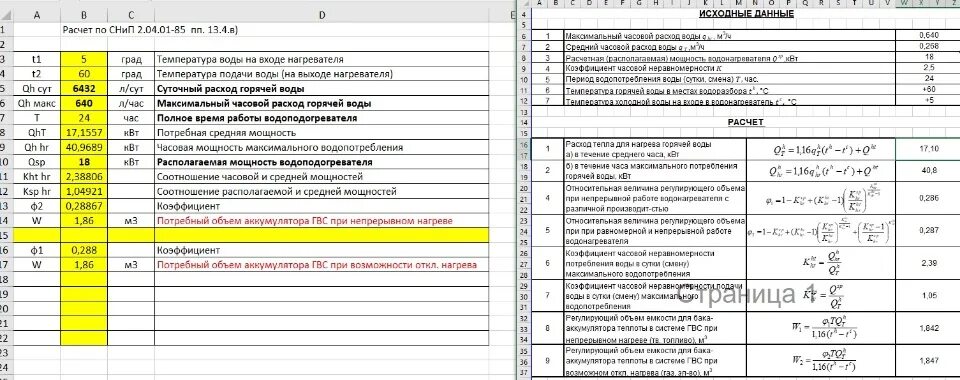Select the result value 2,39
The image size is (960, 380).
929,263
